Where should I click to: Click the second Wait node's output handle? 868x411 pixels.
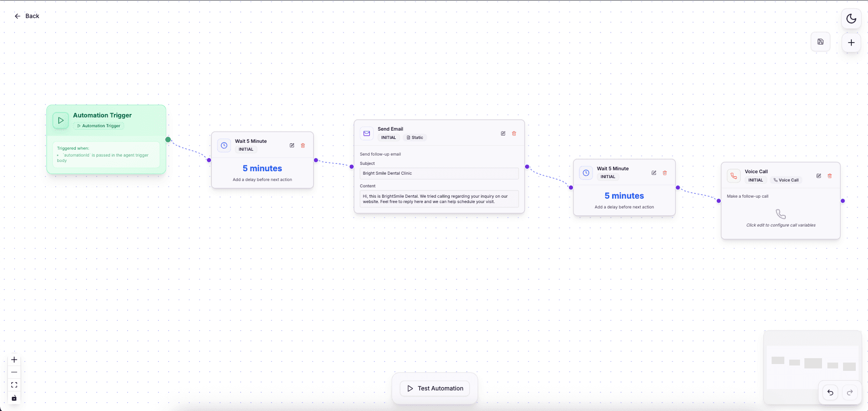pos(678,187)
